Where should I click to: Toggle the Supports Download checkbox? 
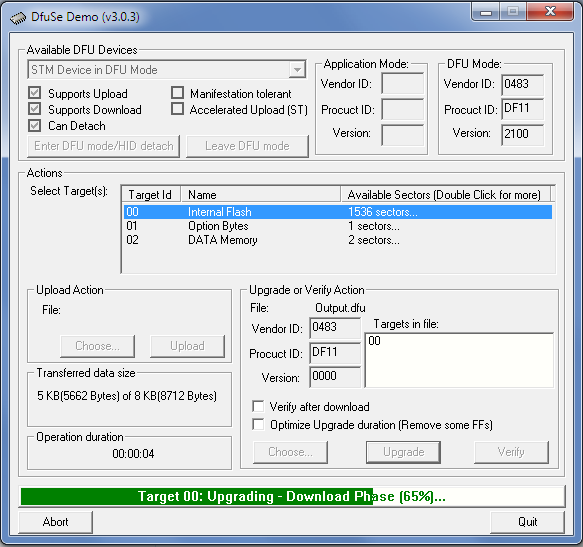click(x=35, y=109)
